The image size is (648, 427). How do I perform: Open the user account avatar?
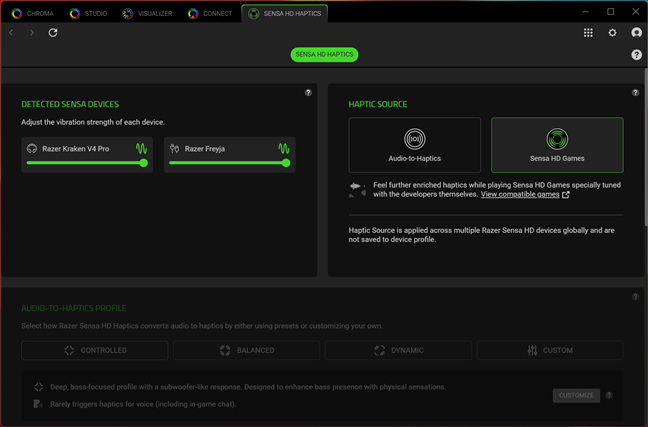[x=636, y=33]
